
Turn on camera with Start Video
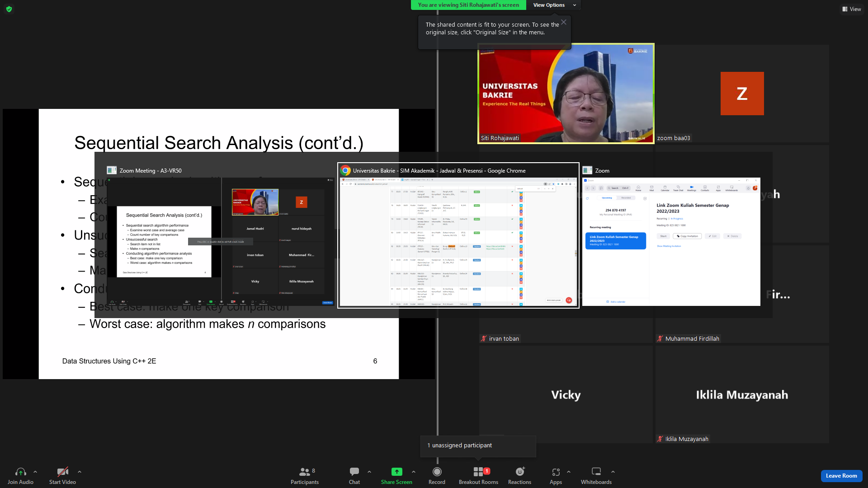point(62,475)
